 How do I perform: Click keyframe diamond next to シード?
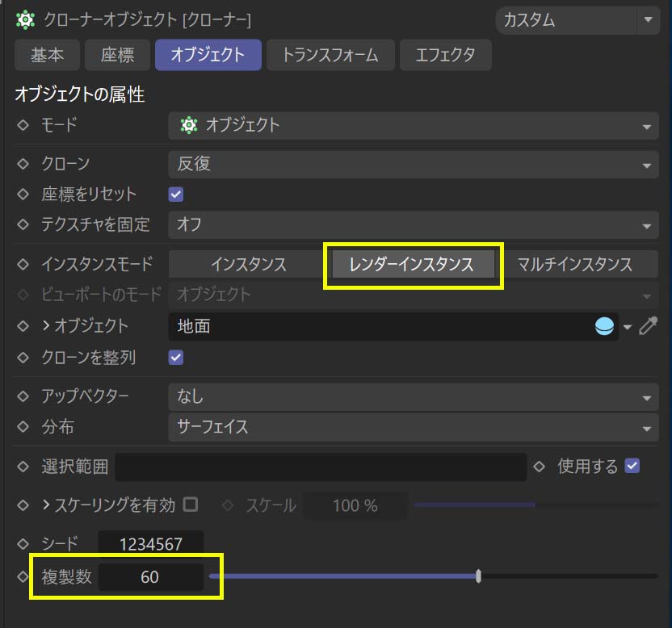pos(23,544)
